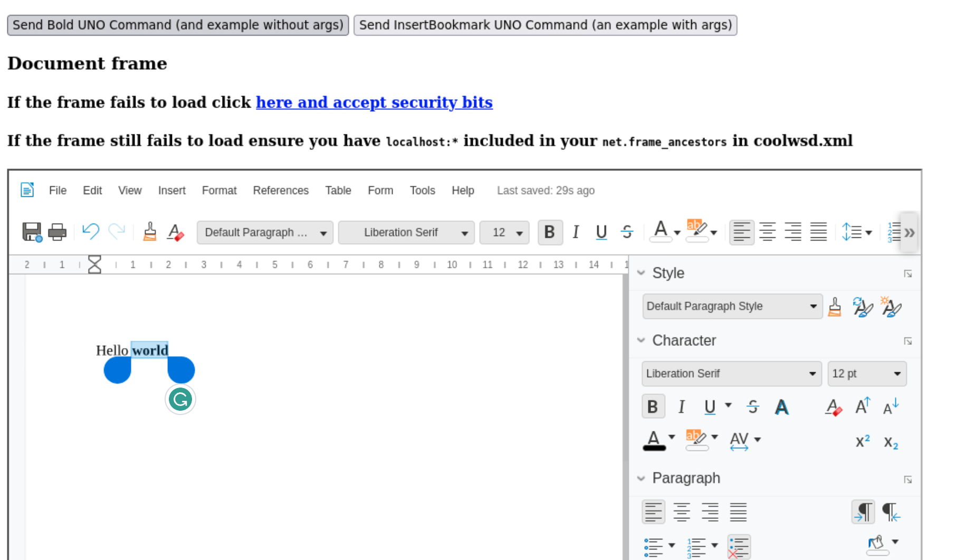Screen dimensions: 975x560
Task: Open the Insert menu
Action: pyautogui.click(x=172, y=190)
